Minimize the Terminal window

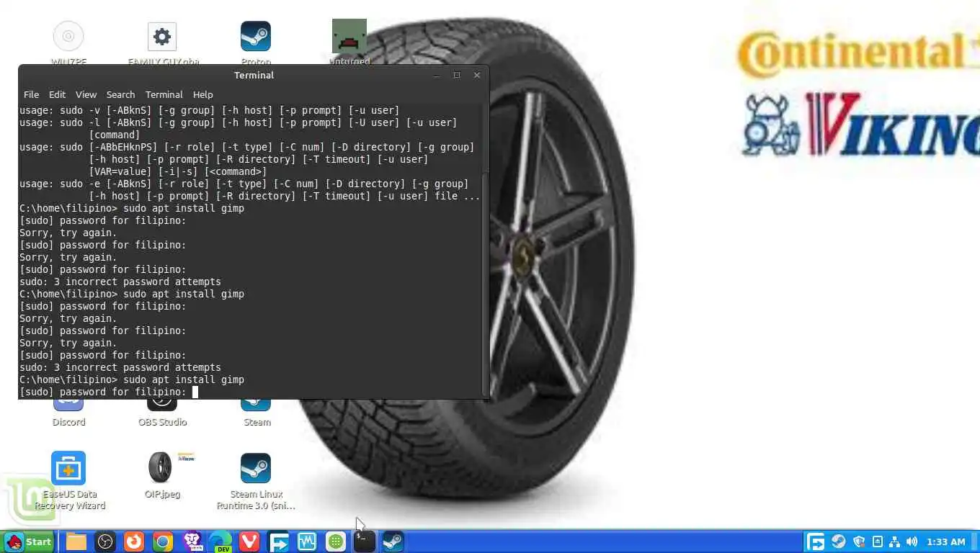[x=437, y=75]
